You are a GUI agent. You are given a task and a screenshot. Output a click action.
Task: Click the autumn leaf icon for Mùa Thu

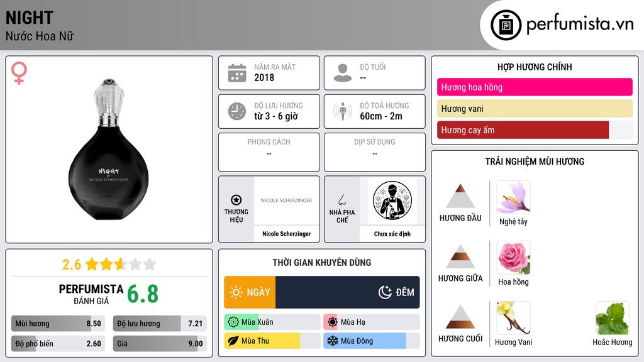[x=233, y=341]
